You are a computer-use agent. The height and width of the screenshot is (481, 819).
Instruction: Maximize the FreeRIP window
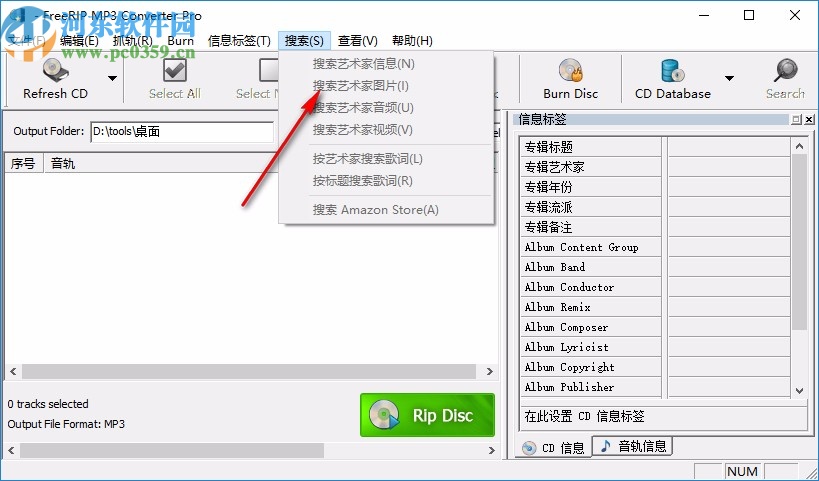click(749, 15)
